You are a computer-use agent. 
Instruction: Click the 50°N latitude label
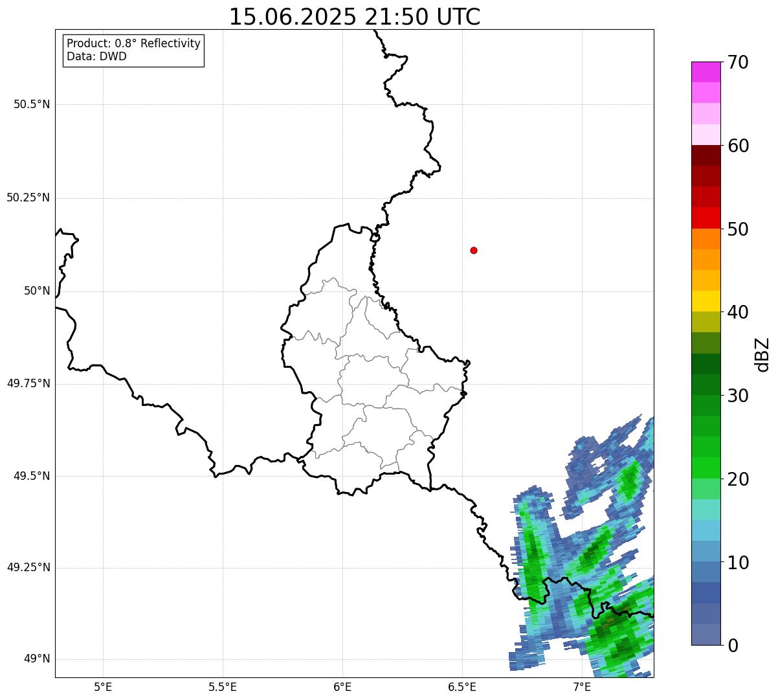click(37, 291)
